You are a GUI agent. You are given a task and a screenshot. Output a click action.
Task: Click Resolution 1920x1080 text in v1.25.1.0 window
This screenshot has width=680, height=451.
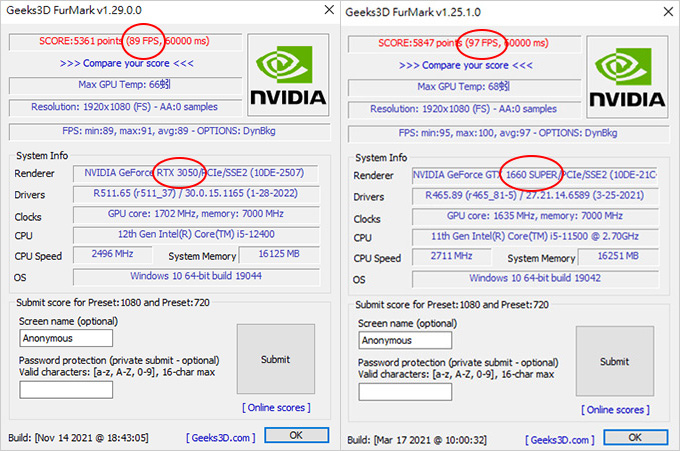click(464, 109)
